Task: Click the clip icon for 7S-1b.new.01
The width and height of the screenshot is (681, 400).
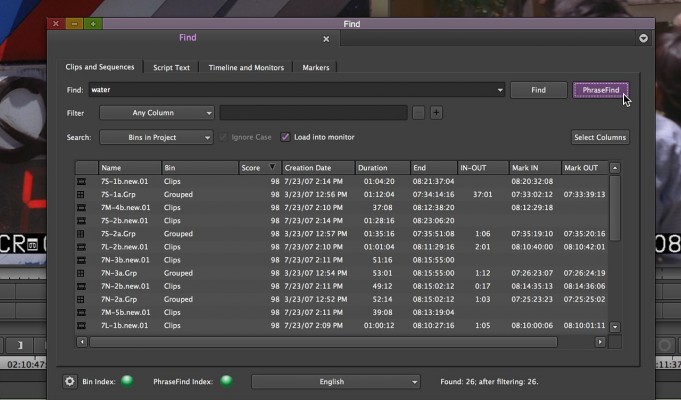Action: (x=81, y=181)
